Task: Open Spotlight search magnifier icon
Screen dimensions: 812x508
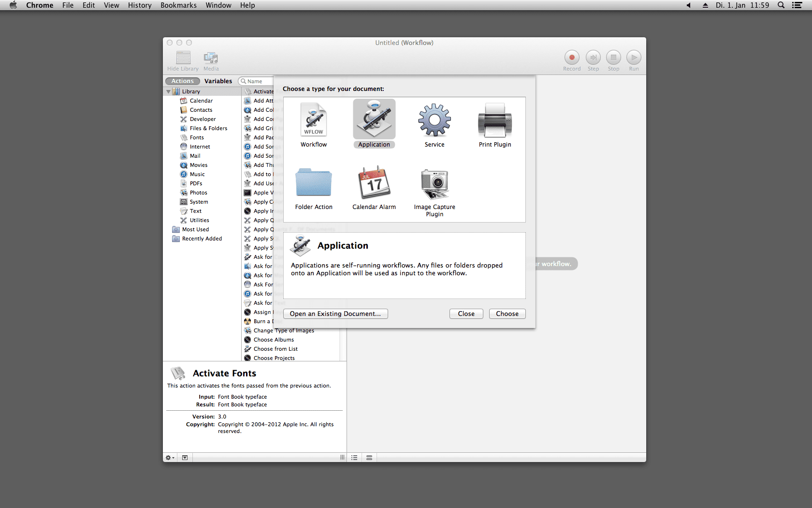Action: (x=781, y=5)
